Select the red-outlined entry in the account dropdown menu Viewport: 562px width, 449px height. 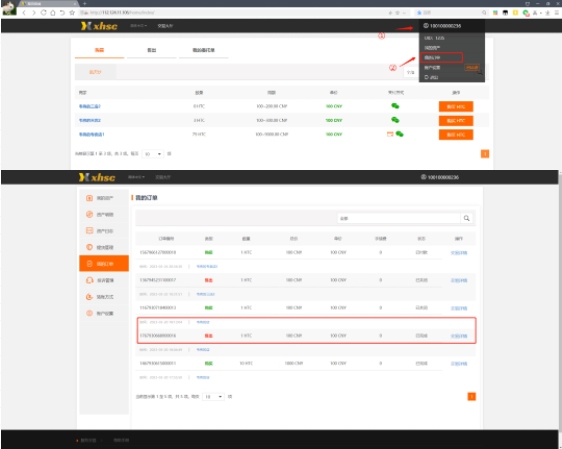tap(441, 57)
